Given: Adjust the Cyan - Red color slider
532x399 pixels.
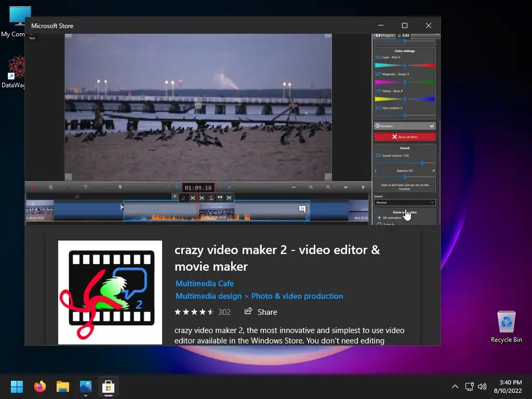Looking at the screenshot, I should pyautogui.click(x=404, y=65).
